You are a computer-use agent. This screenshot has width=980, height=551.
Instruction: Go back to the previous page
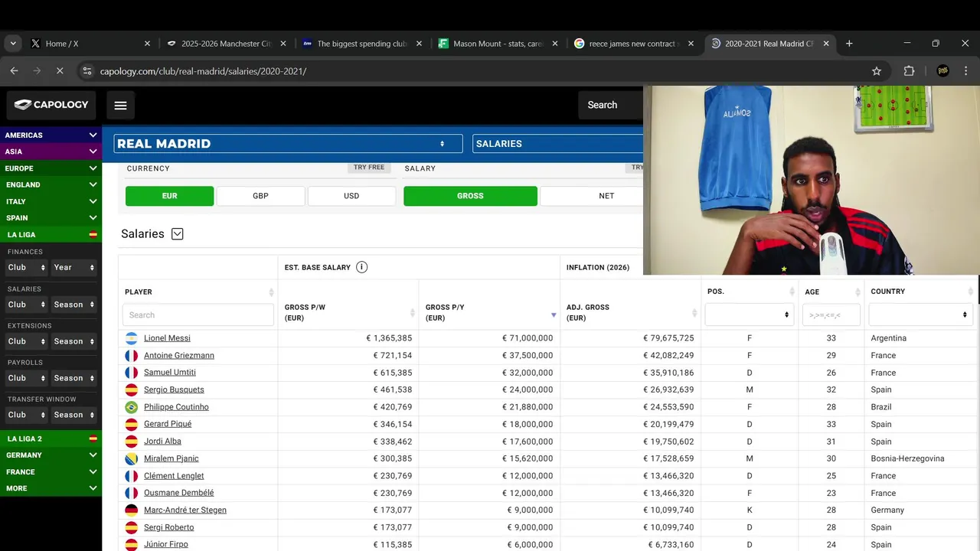15,71
